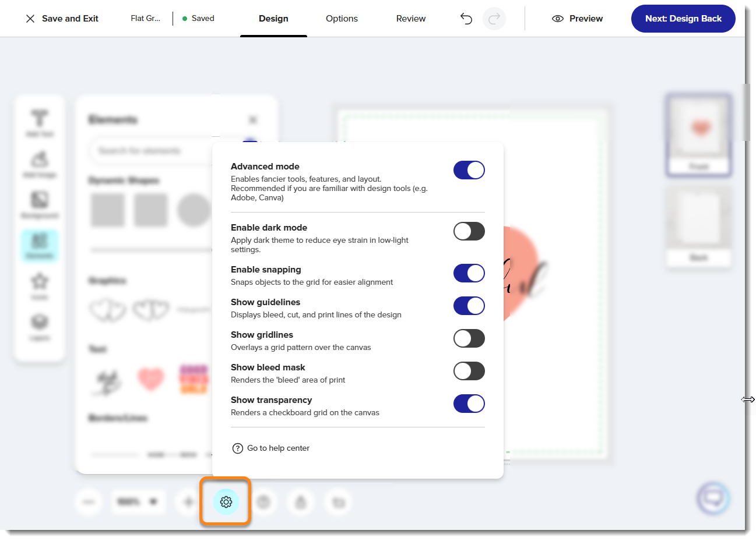The image size is (756, 541).
Task: Open the Add Image tool
Action: (x=40, y=164)
